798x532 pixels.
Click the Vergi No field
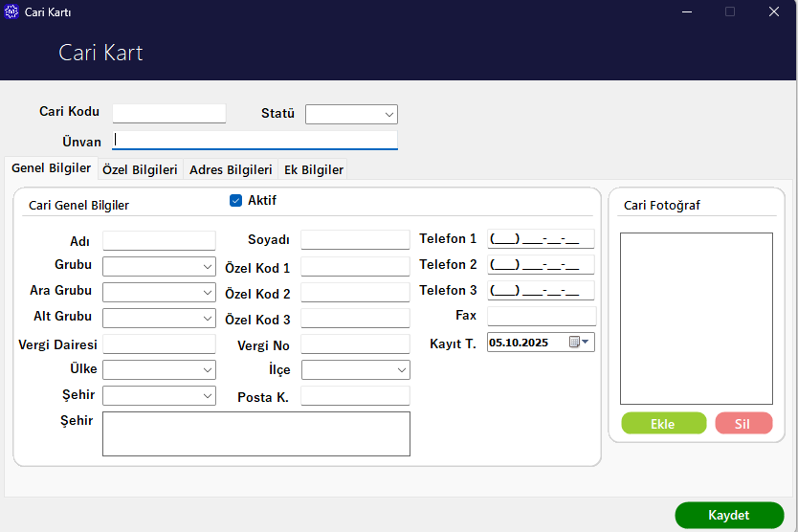point(355,344)
